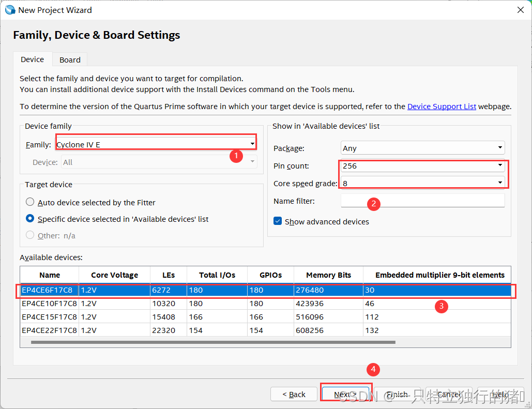The width and height of the screenshot is (532, 409).
Task: Click the memory bits value 516096
Action: tap(310, 317)
